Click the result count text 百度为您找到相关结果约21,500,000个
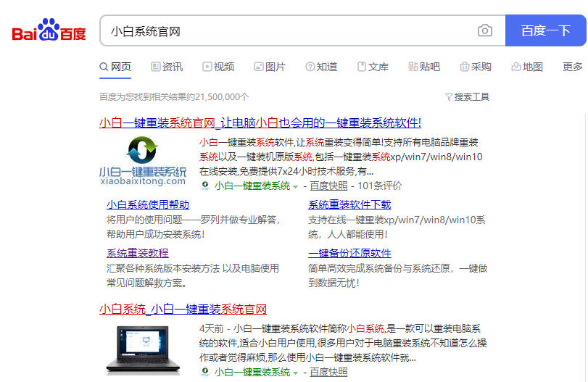Screen dimensions: 588x382 174,97
